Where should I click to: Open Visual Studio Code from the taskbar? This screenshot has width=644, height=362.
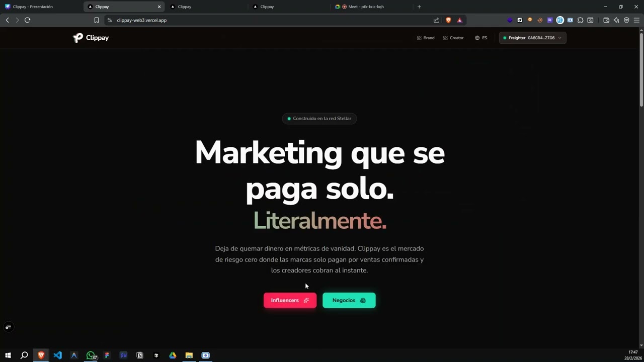coord(57,355)
